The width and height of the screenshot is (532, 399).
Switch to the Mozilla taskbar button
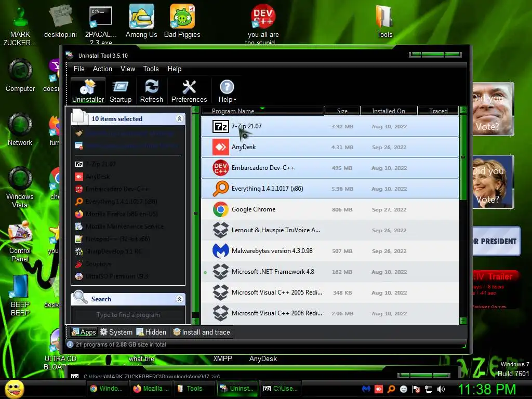point(152,389)
